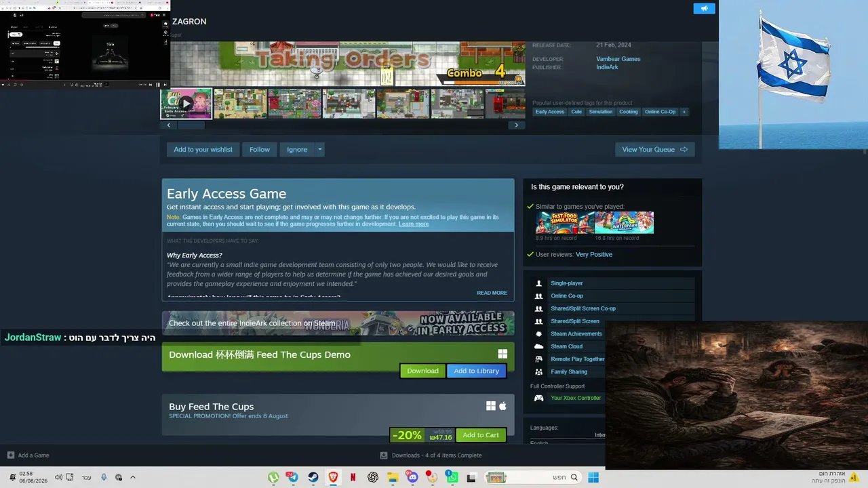Screen dimensions: 868x488
Task: Show hidden system tray icons chevron
Action: [133, 477]
